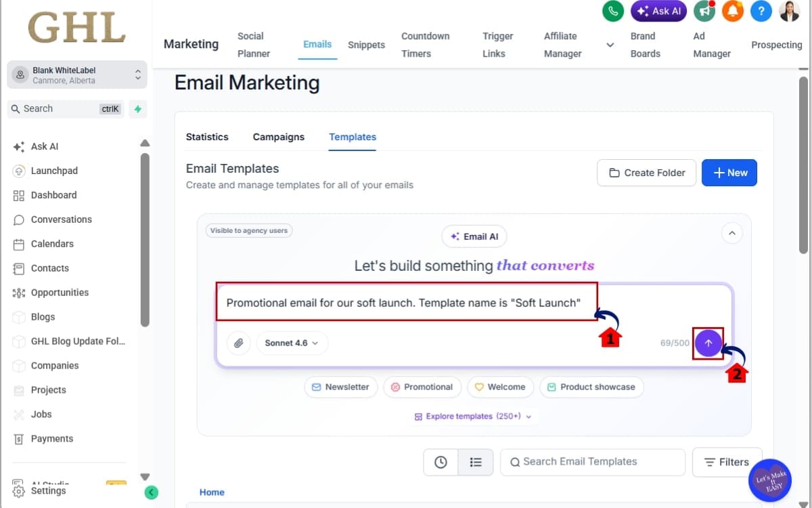
Task: Click the green phone dialer icon
Action: pos(613,11)
